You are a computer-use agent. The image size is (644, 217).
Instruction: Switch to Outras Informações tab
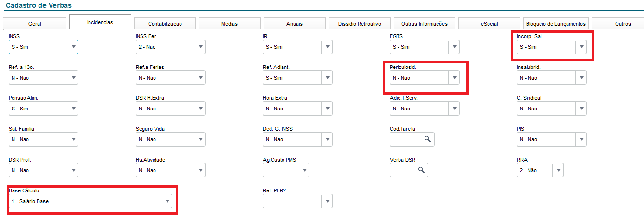(425, 24)
